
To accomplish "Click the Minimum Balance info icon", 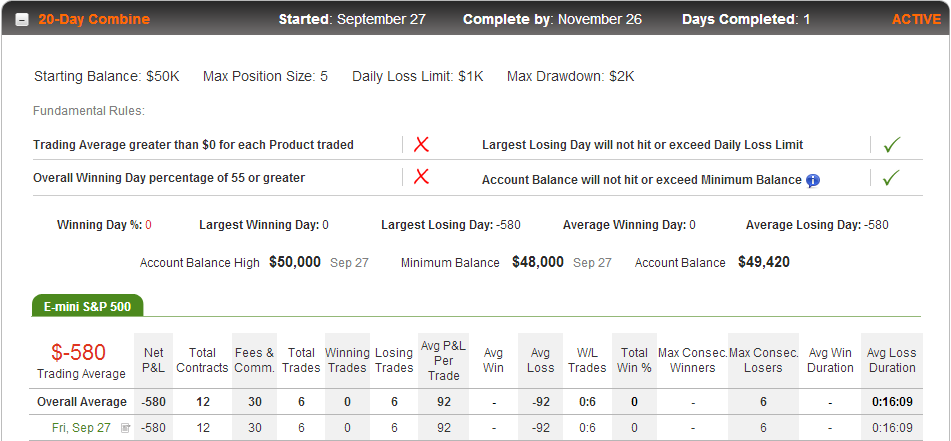I will [813, 180].
